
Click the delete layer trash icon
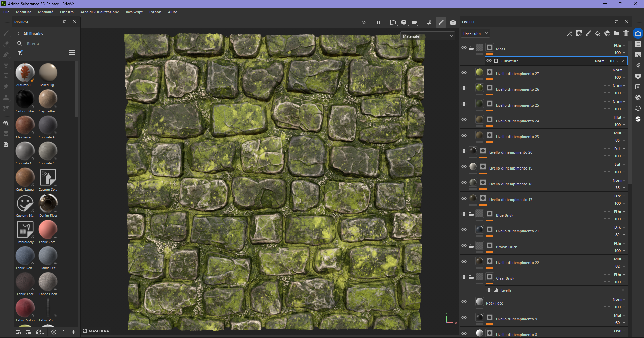pyautogui.click(x=626, y=33)
